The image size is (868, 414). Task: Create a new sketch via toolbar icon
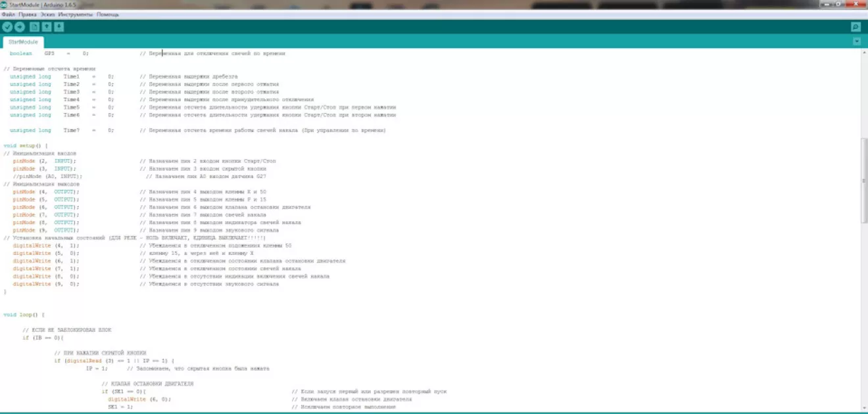35,27
